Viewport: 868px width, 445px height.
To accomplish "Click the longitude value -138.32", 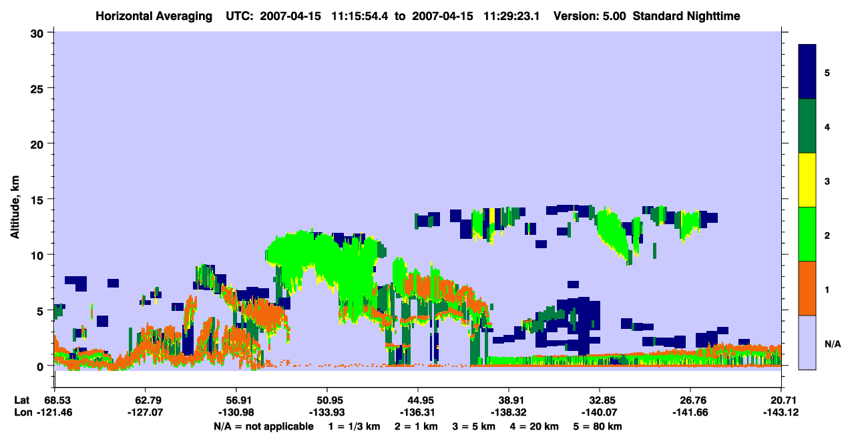I will [509, 413].
